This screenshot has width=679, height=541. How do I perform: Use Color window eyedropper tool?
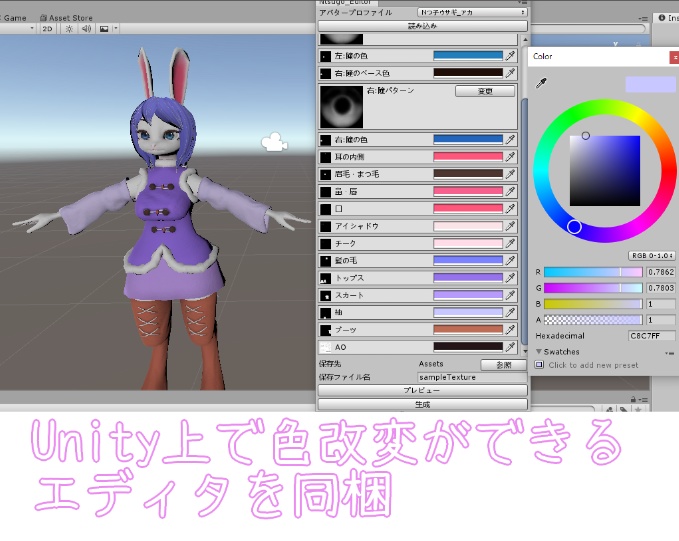541,83
